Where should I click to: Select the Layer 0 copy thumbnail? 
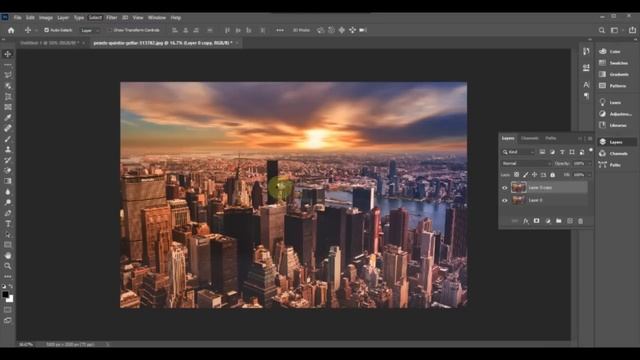[x=519, y=188]
